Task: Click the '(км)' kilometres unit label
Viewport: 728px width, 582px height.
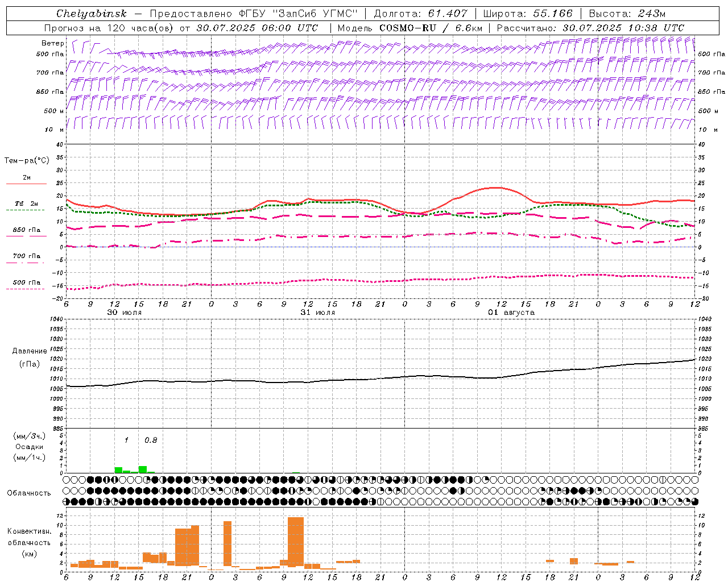Action: point(30,554)
